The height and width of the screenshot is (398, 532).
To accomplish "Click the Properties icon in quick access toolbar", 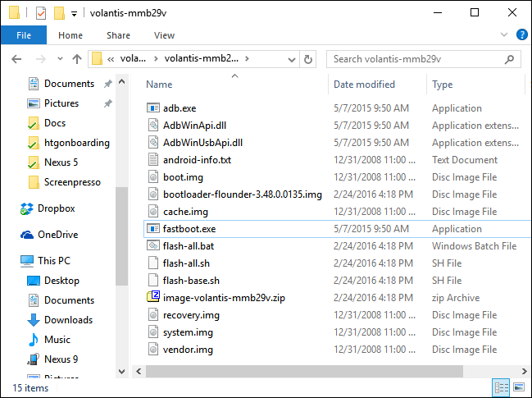I will (x=41, y=13).
